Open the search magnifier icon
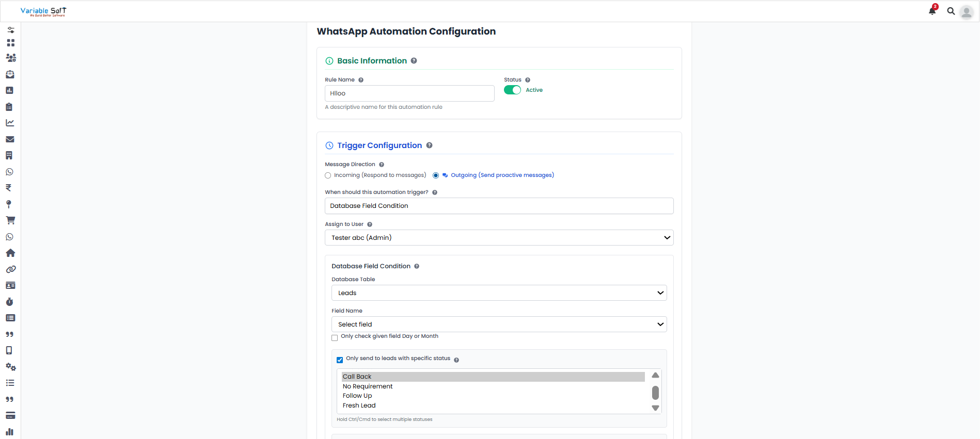Image resolution: width=980 pixels, height=439 pixels. click(951, 11)
